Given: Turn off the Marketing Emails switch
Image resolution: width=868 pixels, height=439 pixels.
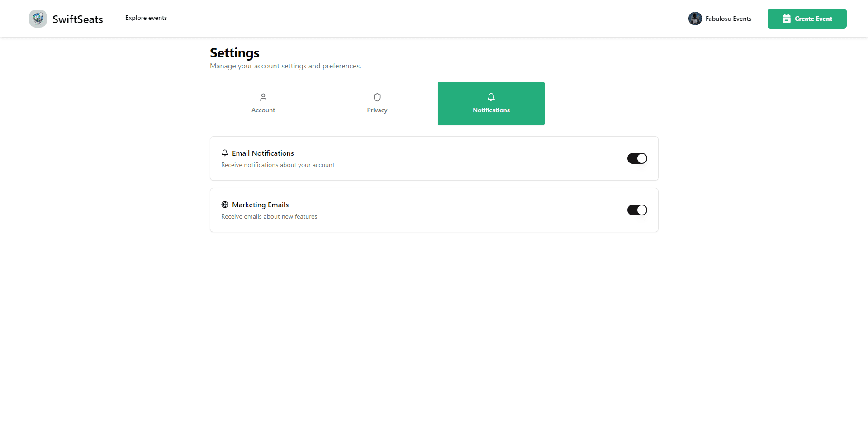Looking at the screenshot, I should [637, 210].
